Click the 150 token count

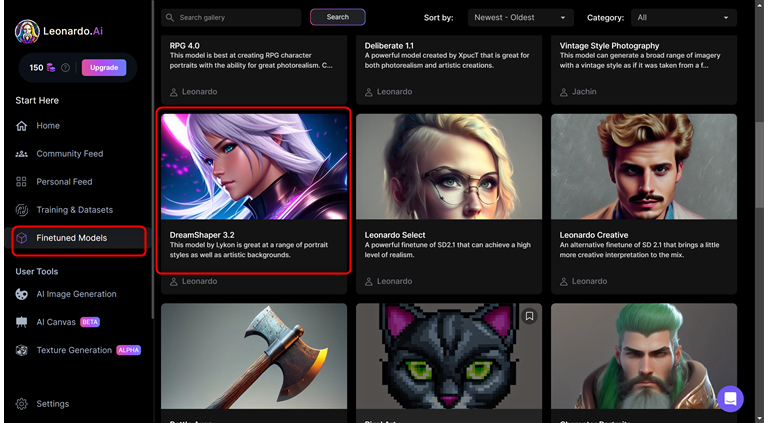pyautogui.click(x=36, y=68)
